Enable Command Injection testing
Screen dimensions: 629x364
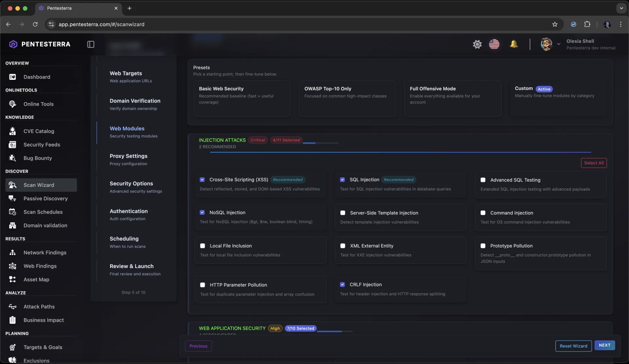pyautogui.click(x=483, y=212)
